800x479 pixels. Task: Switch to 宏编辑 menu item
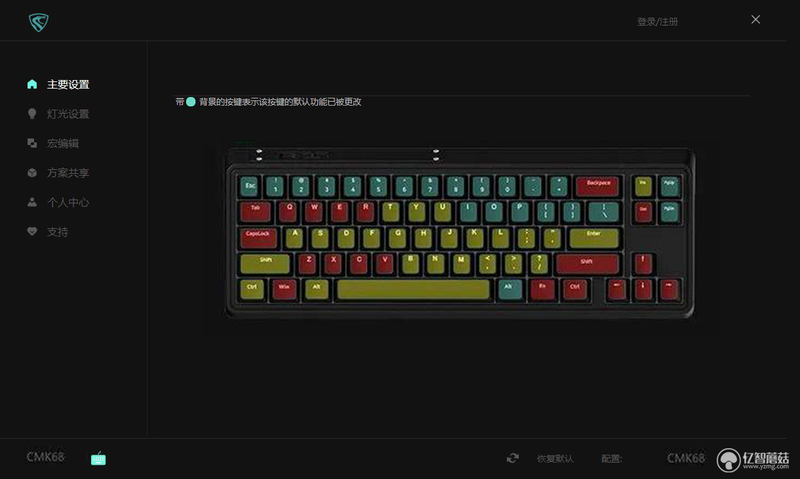(x=63, y=143)
